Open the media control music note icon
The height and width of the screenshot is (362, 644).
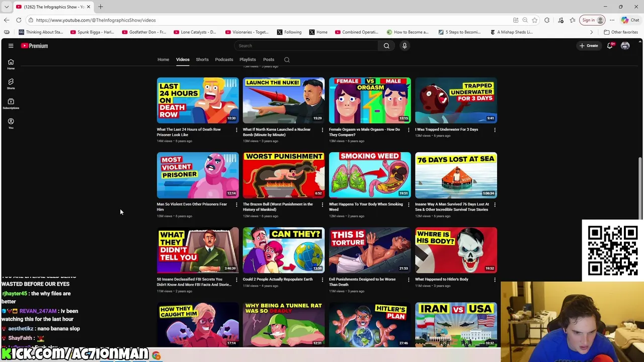[x=561, y=20]
